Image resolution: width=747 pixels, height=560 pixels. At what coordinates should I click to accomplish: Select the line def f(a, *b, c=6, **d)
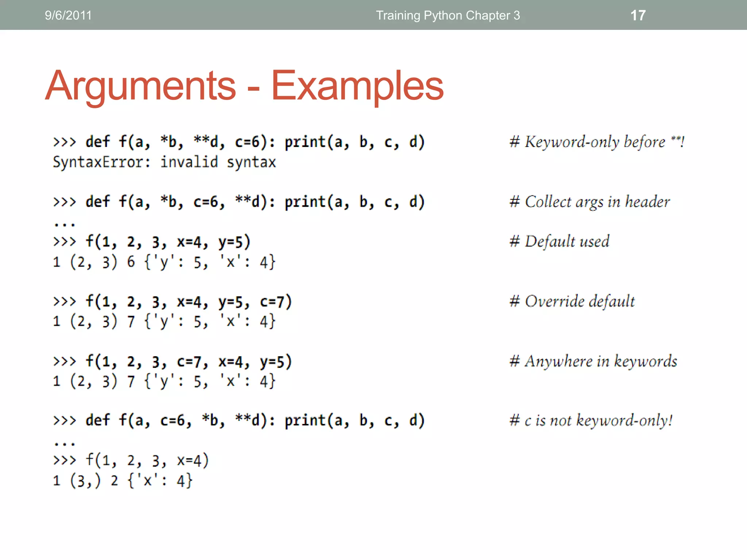pos(239,202)
